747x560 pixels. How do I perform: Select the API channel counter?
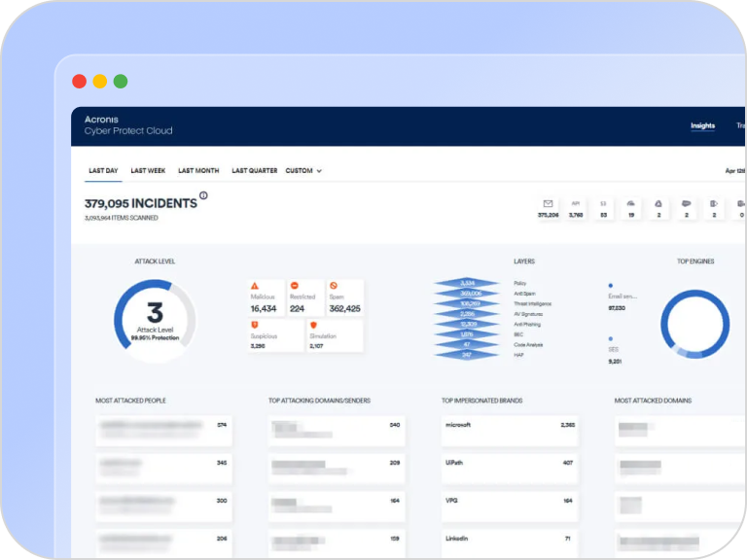576,208
